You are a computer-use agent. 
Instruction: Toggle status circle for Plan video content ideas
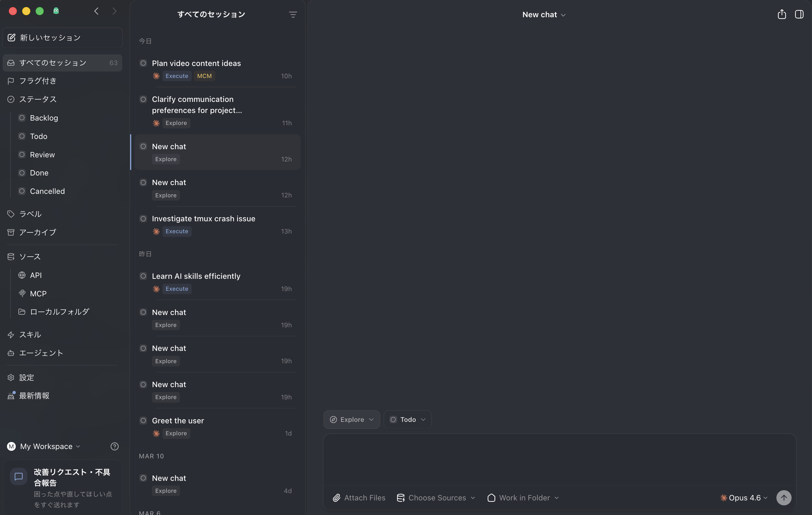coord(143,63)
